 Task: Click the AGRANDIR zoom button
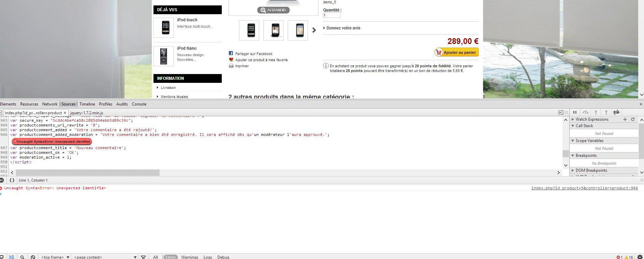click(x=273, y=10)
